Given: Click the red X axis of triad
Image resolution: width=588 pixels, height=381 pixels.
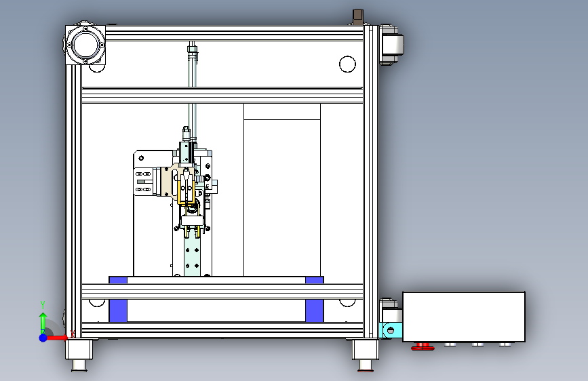Looking at the screenshot, I should click(x=56, y=338).
